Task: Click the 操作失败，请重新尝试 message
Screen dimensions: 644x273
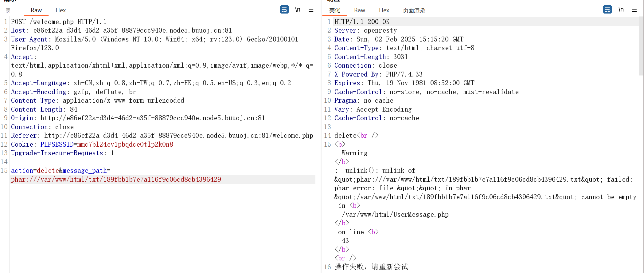Action: [371, 267]
